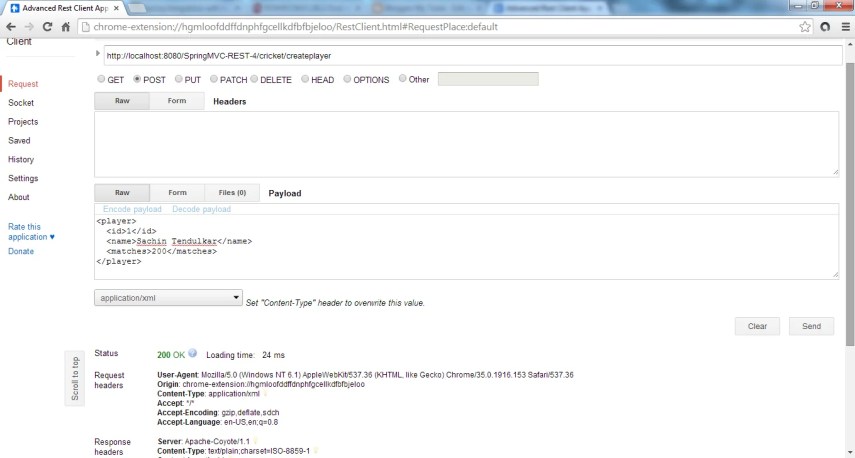This screenshot has height=458, width=855.
Task: Click into the Payload XML text area
Action: (x=467, y=246)
